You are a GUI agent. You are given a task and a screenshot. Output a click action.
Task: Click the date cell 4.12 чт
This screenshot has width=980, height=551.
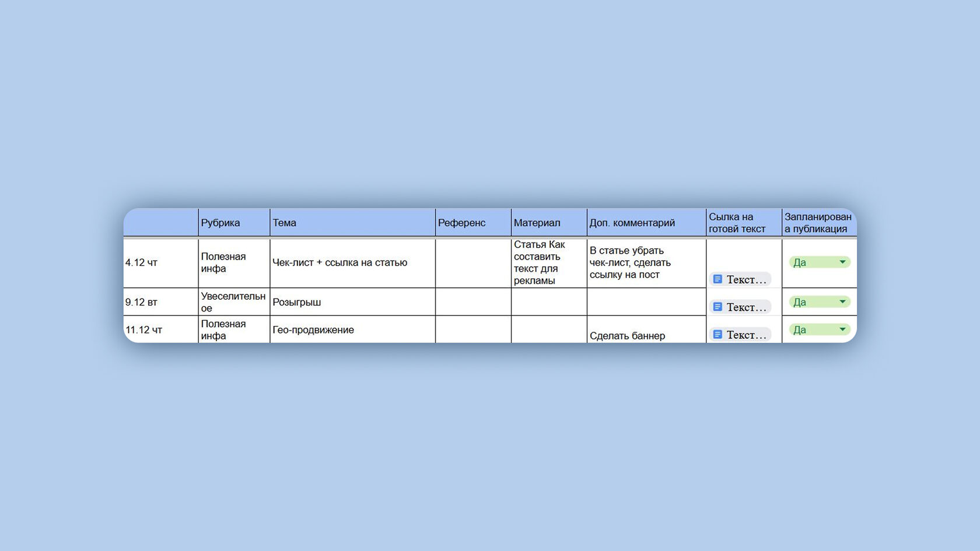[x=160, y=263]
